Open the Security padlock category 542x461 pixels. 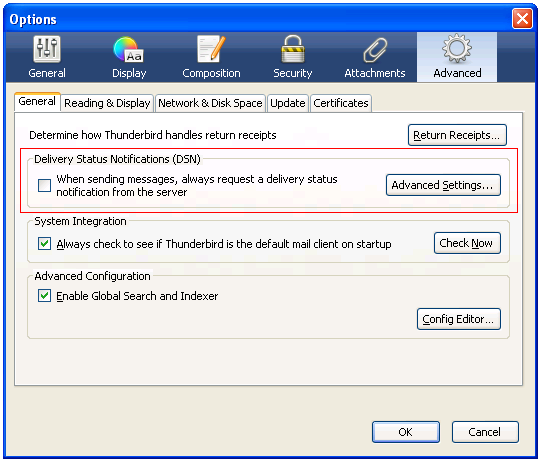(x=293, y=57)
